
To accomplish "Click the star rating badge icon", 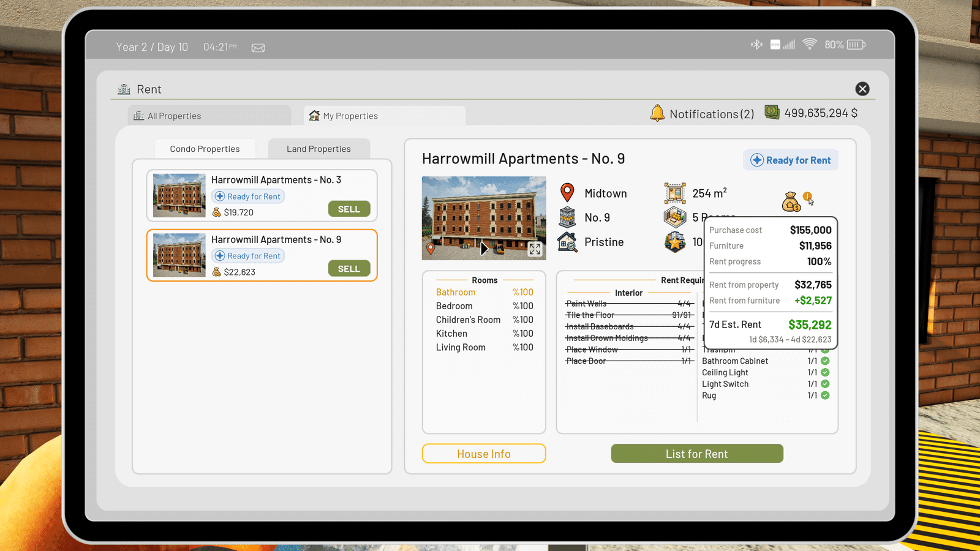I will (x=675, y=242).
